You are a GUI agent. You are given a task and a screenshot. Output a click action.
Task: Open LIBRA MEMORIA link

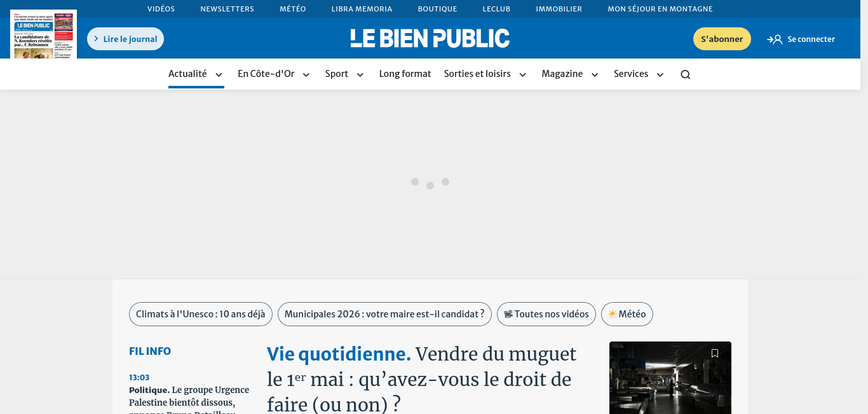(x=362, y=9)
